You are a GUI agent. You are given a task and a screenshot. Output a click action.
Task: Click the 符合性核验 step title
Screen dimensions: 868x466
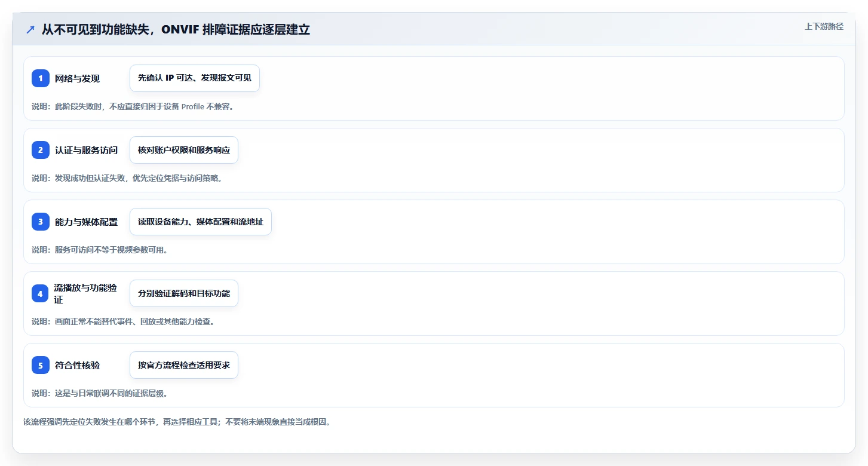click(77, 365)
